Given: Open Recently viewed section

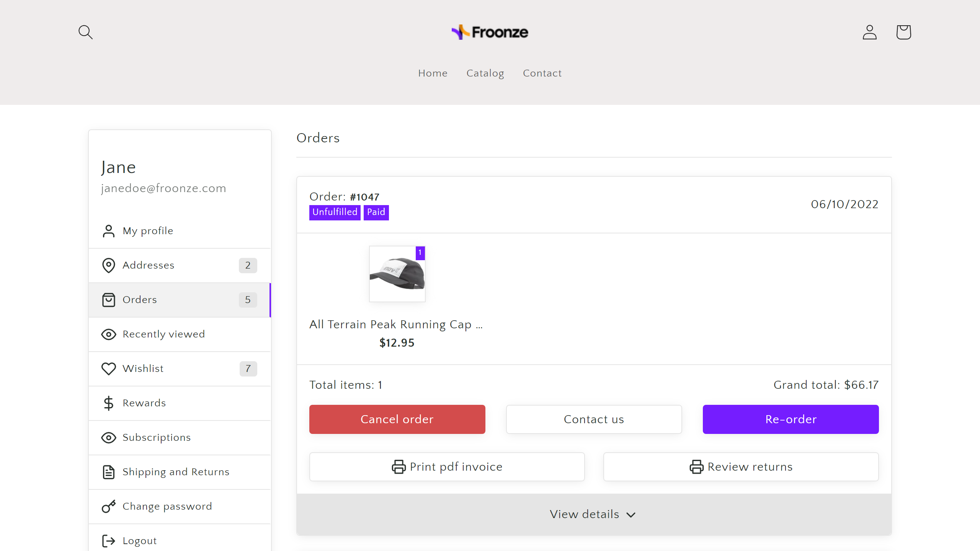Looking at the screenshot, I should coord(180,334).
